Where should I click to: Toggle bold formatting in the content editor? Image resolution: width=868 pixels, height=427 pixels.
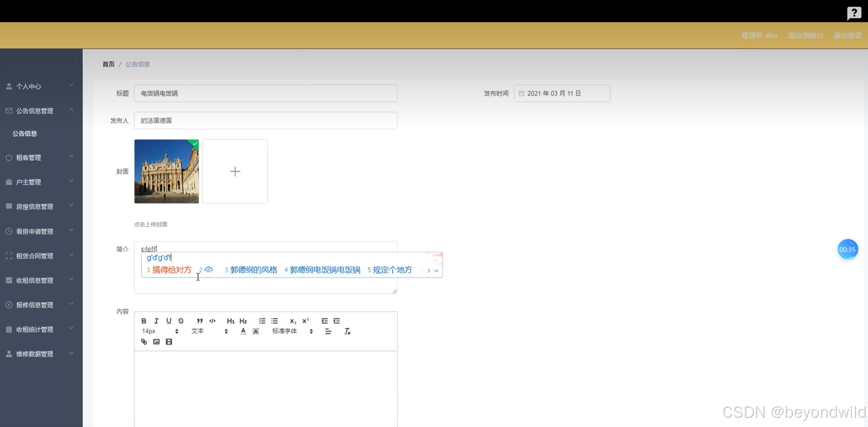click(144, 321)
